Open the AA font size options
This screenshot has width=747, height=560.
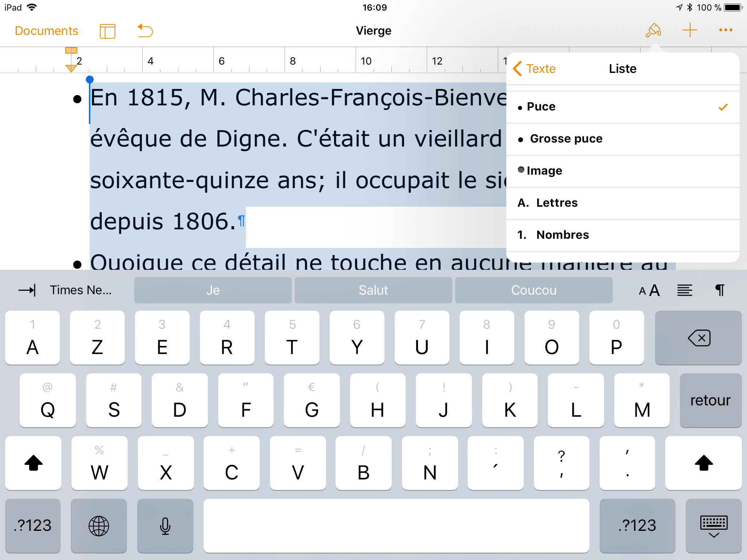649,290
